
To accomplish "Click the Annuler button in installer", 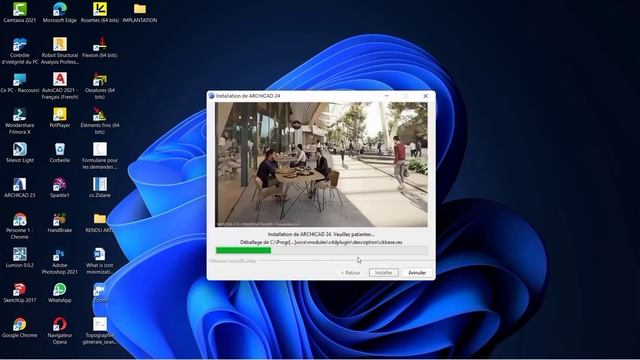I will [417, 272].
